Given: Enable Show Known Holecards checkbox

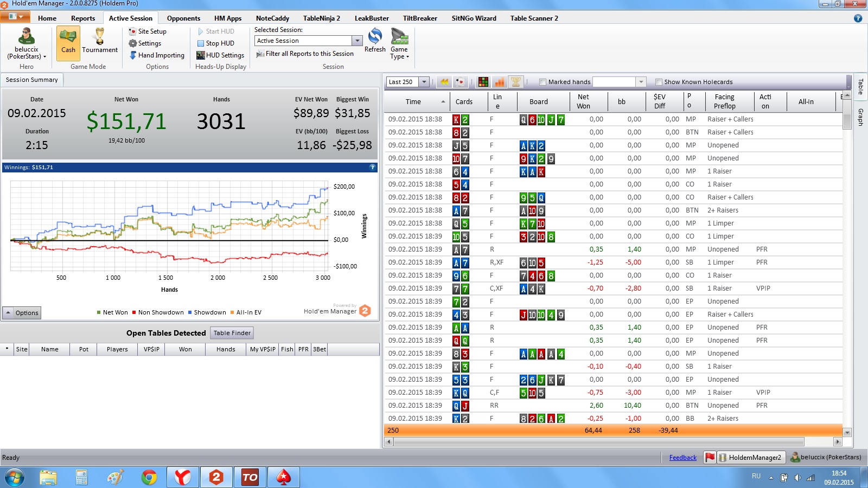Looking at the screenshot, I should click(x=659, y=82).
